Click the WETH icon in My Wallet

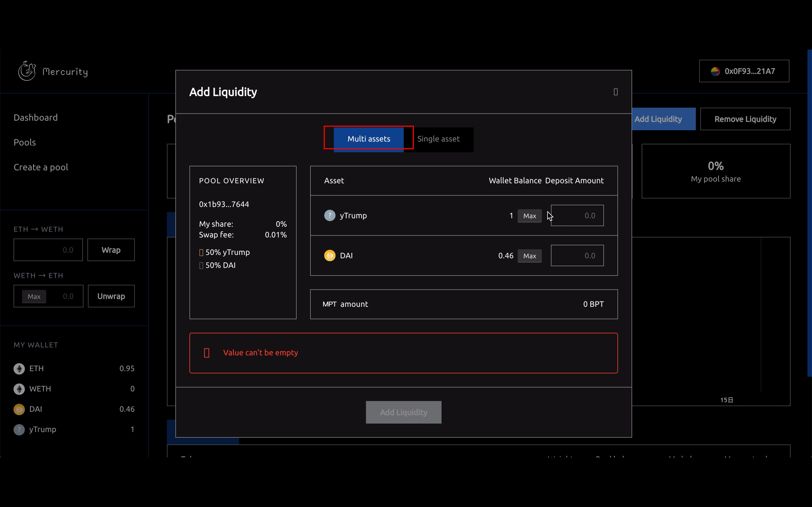[19, 389]
